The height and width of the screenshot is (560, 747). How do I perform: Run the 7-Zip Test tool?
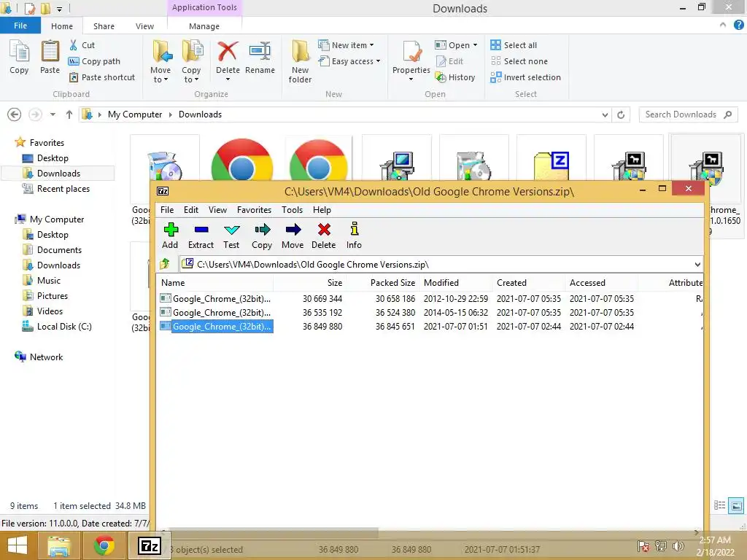pos(231,236)
